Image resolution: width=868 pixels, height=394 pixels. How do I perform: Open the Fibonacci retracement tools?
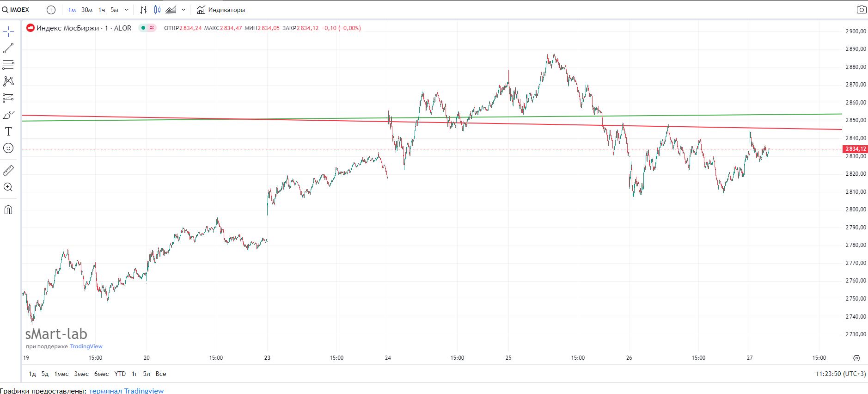point(8,65)
